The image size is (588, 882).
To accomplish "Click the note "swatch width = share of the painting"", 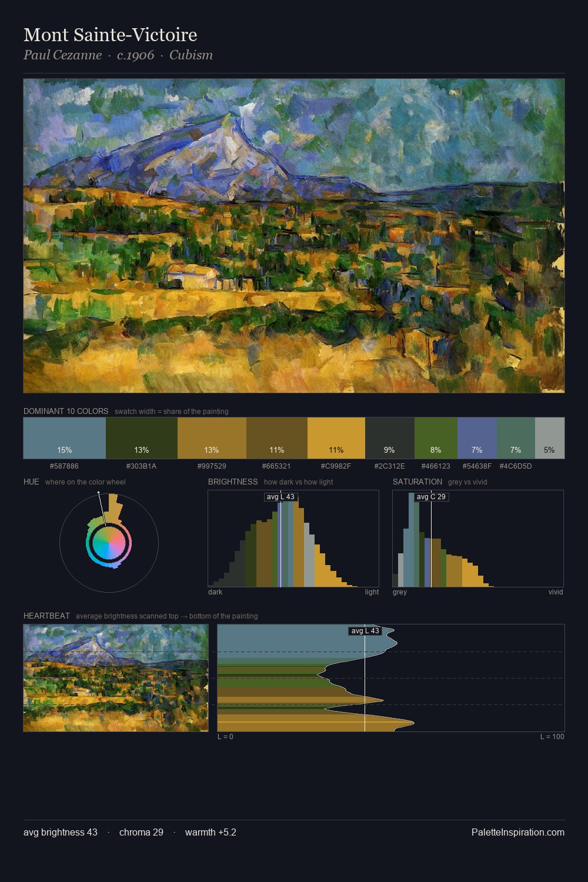I will tap(172, 412).
